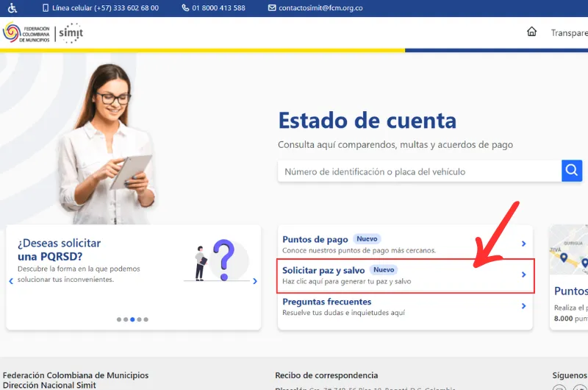Image resolution: width=588 pixels, height=390 pixels.
Task: Select the fifth carousel dot
Action: 146,319
